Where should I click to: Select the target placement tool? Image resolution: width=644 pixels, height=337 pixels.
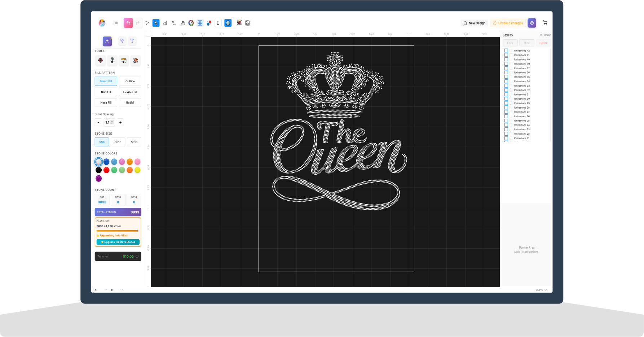[101, 61]
